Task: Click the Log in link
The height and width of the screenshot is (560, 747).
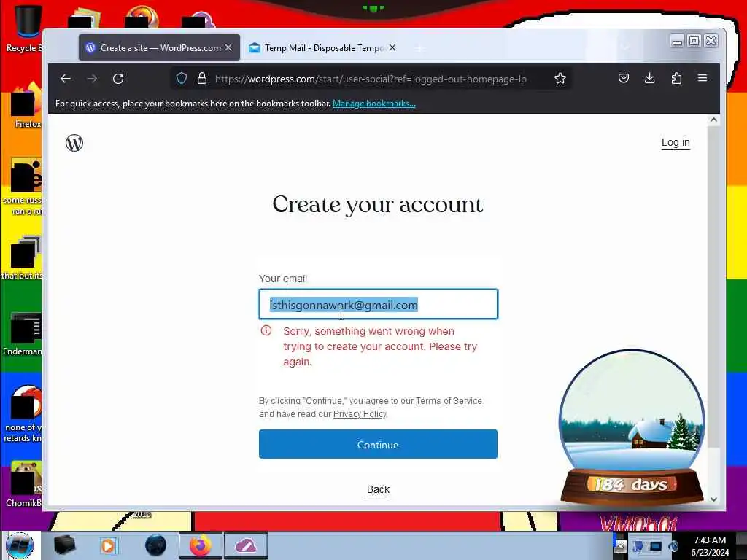Action: pyautogui.click(x=676, y=142)
